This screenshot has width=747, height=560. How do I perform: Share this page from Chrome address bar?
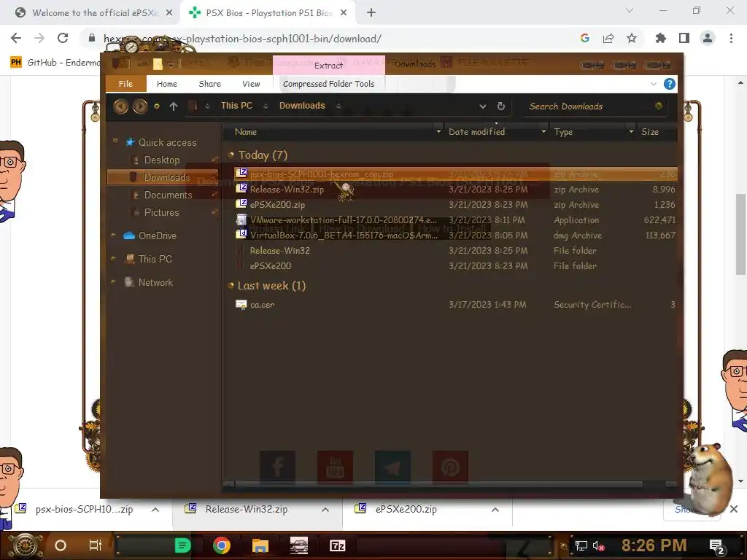608,38
